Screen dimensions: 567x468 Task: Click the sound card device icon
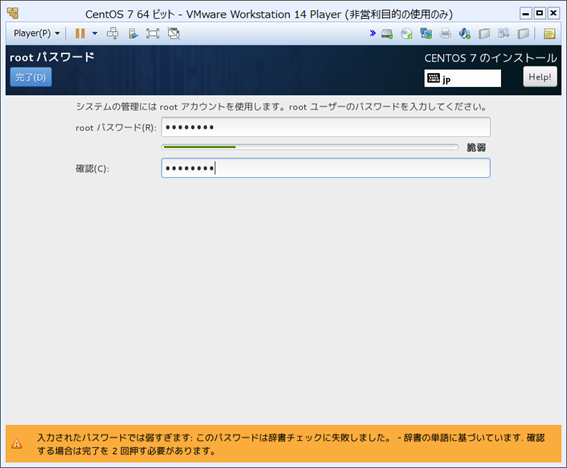pyautogui.click(x=465, y=34)
